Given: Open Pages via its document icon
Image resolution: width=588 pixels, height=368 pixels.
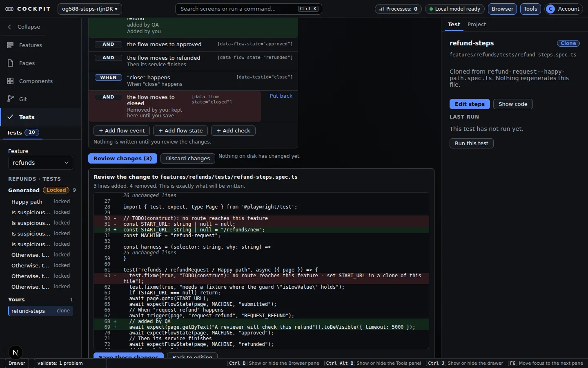Looking at the screenshot, I should (x=10, y=63).
